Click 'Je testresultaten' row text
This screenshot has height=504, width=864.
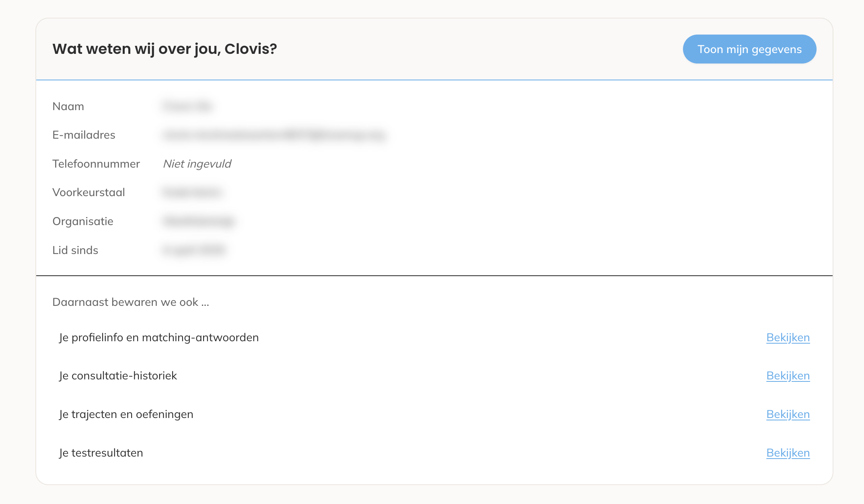101,453
